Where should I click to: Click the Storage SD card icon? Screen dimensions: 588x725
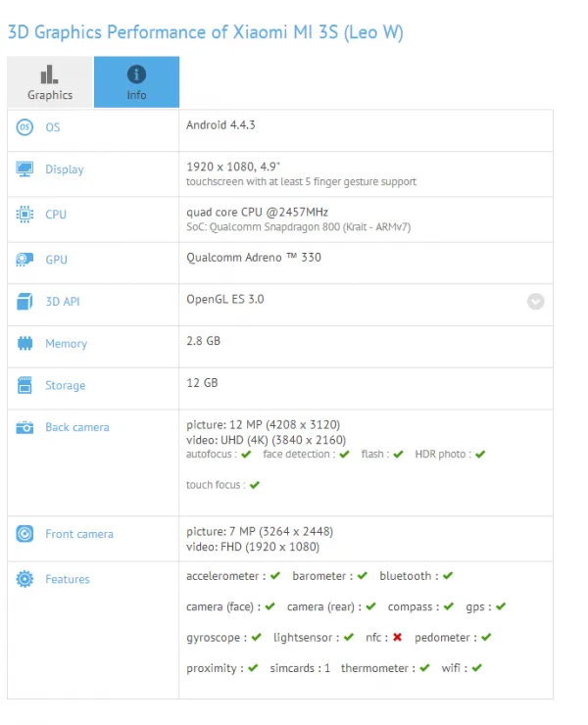pyautogui.click(x=24, y=385)
